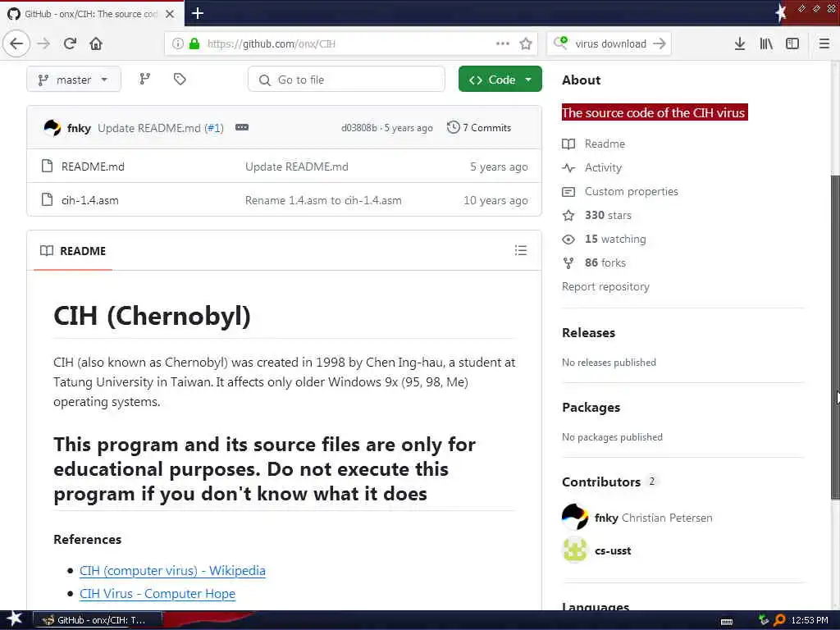The image size is (840, 630).
Task: Click the vertical page scrollbar thumb
Action: (835, 337)
